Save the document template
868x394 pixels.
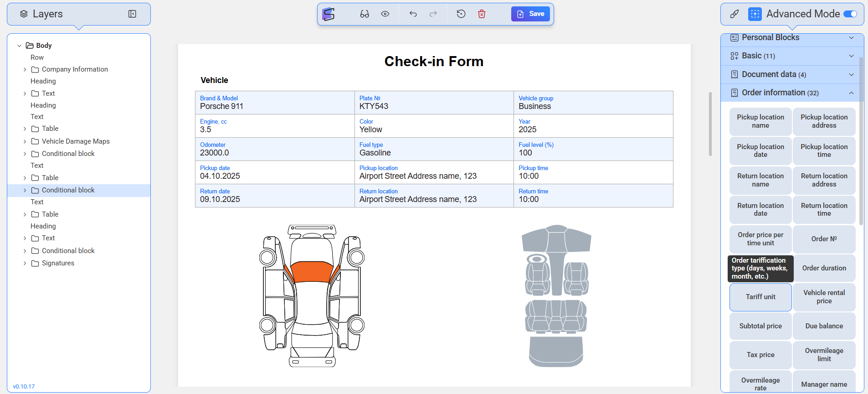(x=530, y=14)
